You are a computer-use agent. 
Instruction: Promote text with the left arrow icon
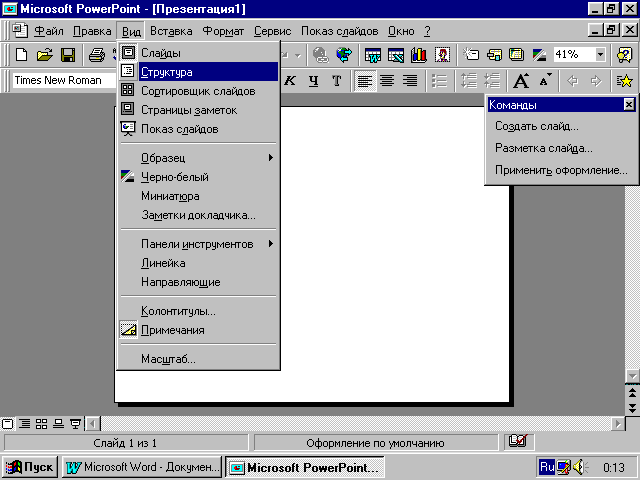(x=573, y=81)
